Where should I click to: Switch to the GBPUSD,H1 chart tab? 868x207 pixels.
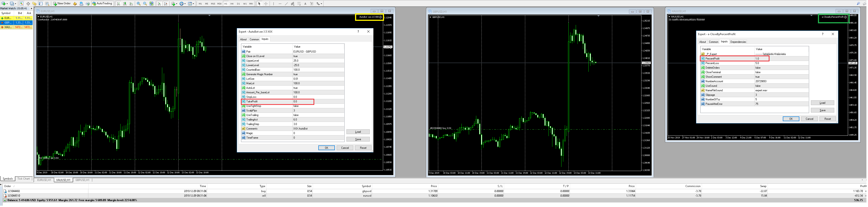point(82,180)
